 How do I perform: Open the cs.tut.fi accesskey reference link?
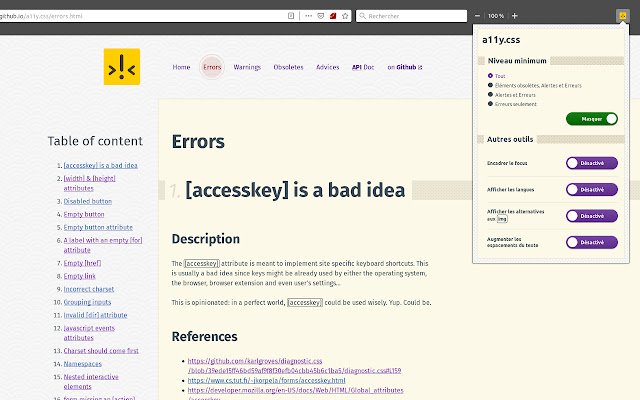pyautogui.click(x=266, y=380)
